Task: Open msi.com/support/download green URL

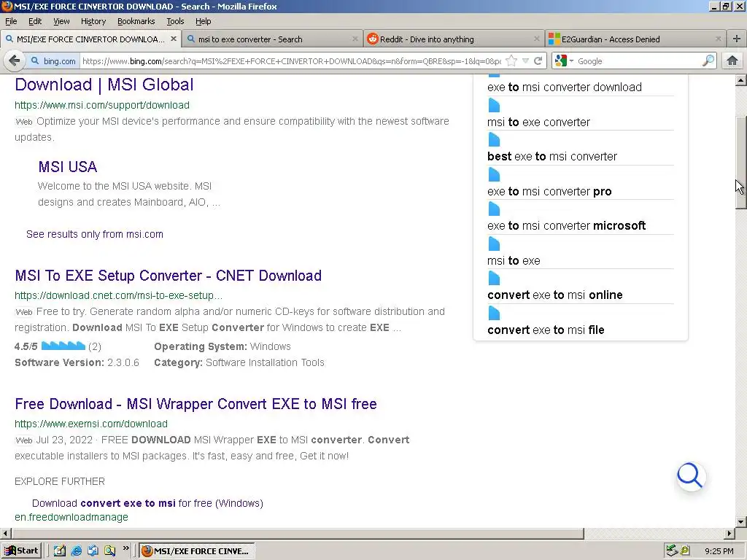Action: pos(102,105)
